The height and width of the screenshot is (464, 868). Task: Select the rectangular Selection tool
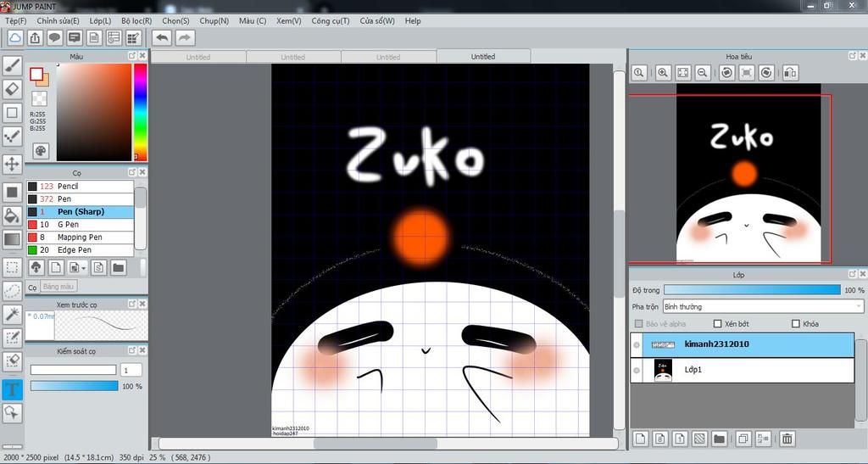(12, 267)
